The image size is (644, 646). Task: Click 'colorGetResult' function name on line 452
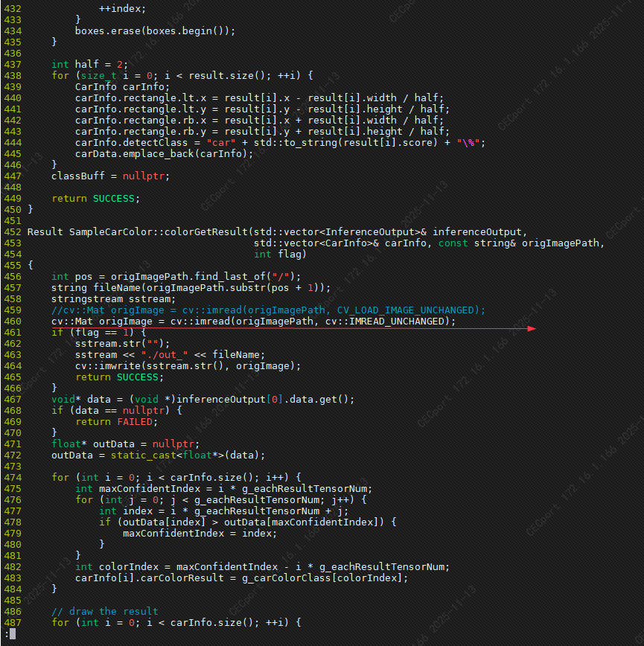tap(206, 232)
